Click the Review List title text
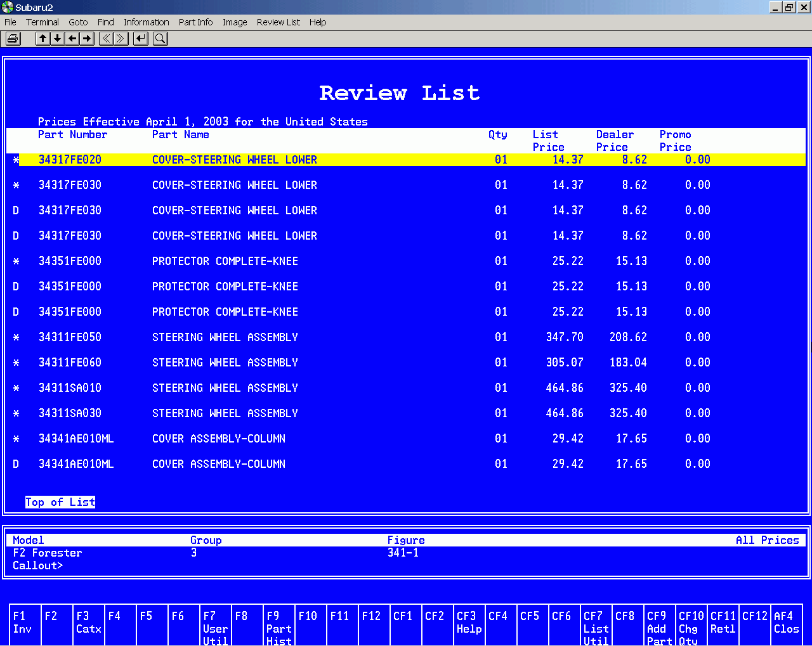This screenshot has width=812, height=646. coord(400,93)
